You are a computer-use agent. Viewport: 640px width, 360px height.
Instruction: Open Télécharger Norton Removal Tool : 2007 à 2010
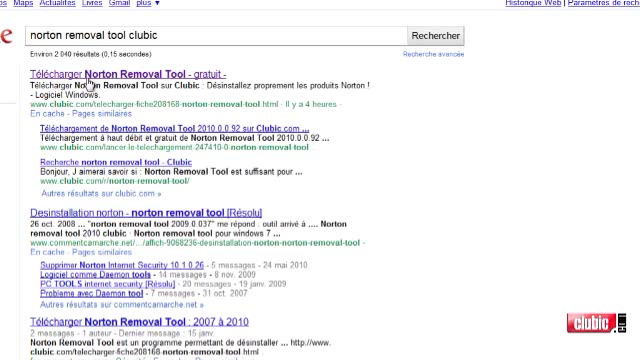(139, 322)
